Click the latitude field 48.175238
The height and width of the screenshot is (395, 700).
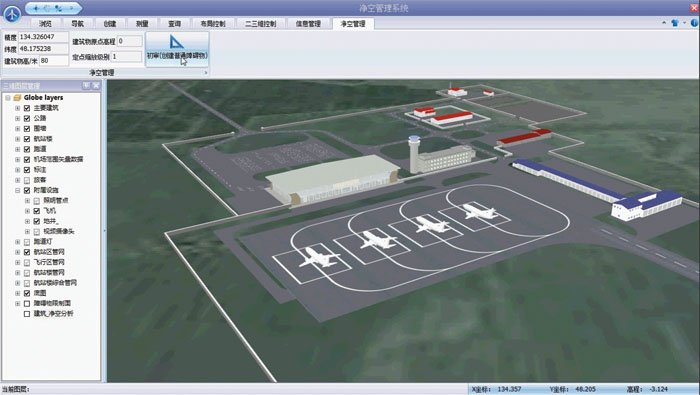[x=43, y=49]
